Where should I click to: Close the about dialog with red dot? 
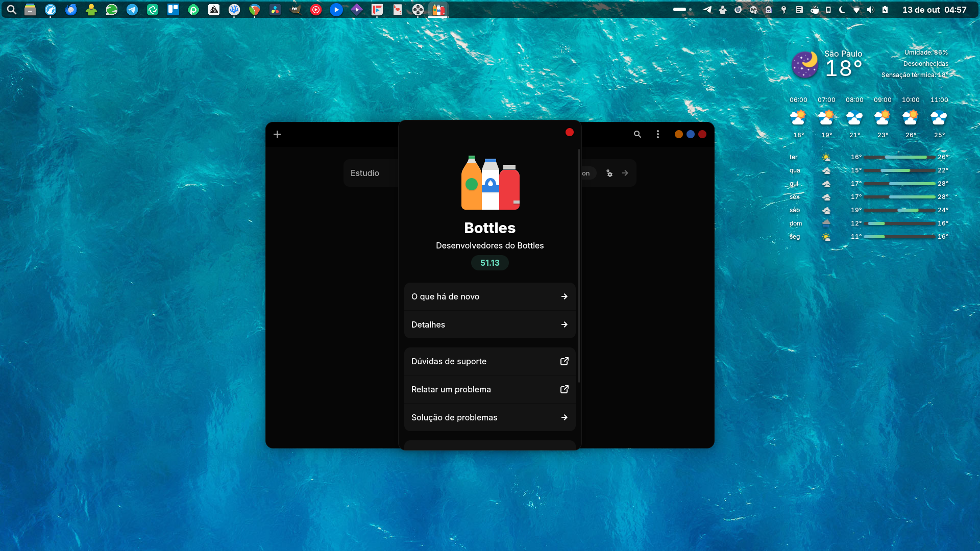(x=570, y=133)
